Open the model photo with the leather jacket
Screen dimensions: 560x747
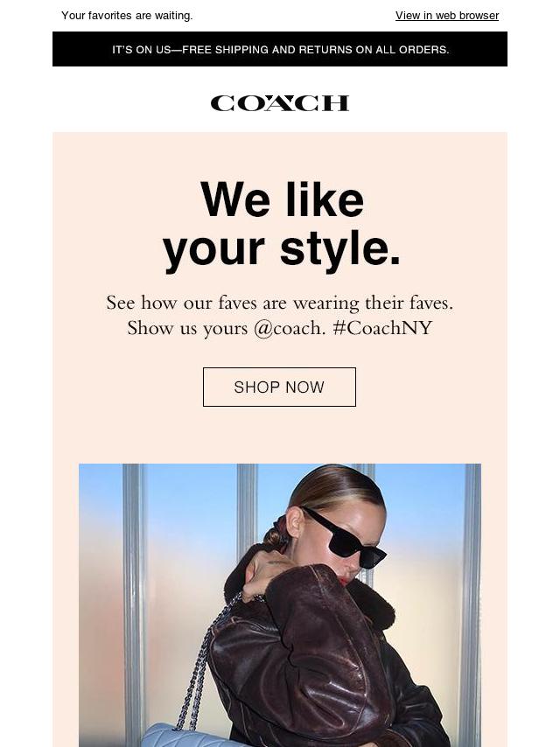point(280,605)
